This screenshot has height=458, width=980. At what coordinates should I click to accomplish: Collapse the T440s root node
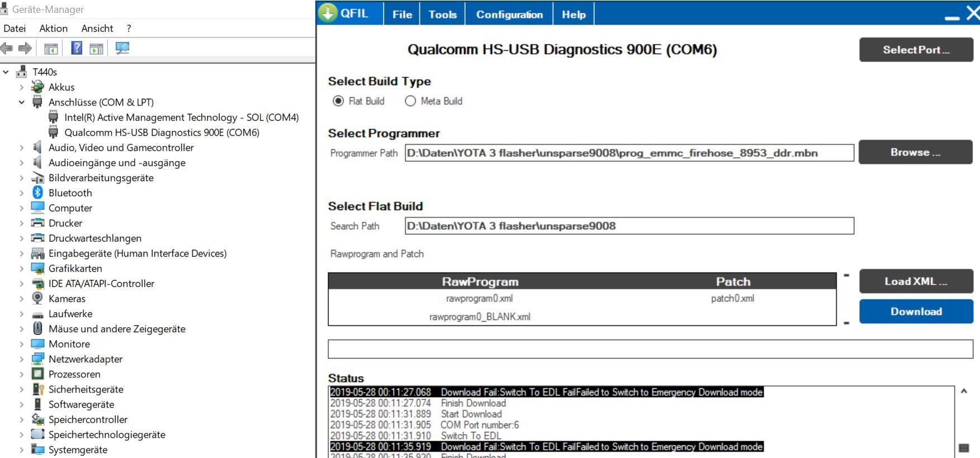click(x=6, y=72)
